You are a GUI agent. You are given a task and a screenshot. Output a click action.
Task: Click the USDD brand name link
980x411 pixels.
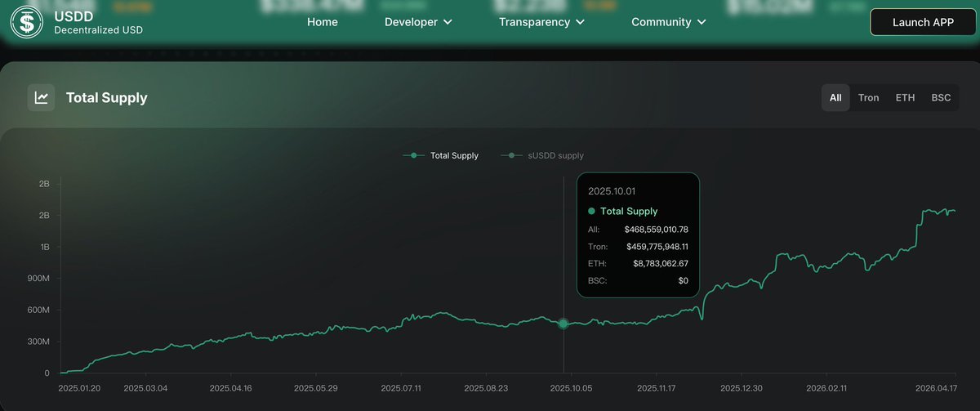click(x=73, y=15)
